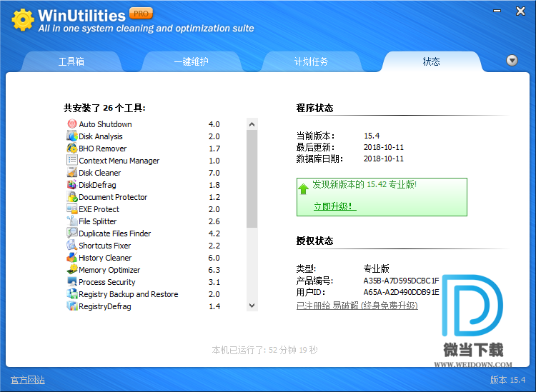
Task: Click the 立即升级! upgrade link
Action: (x=335, y=206)
